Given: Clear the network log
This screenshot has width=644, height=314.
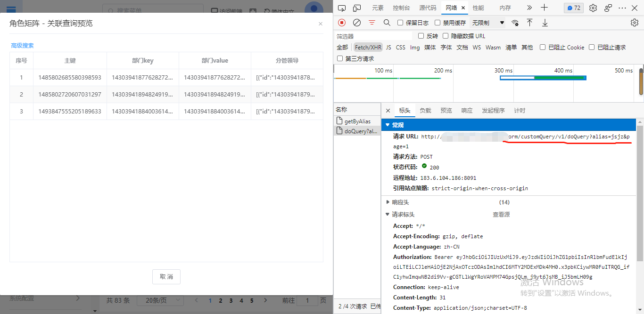Looking at the screenshot, I should pos(357,23).
